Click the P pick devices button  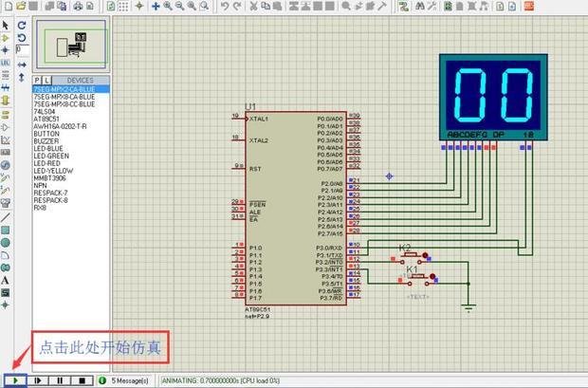click(x=36, y=81)
